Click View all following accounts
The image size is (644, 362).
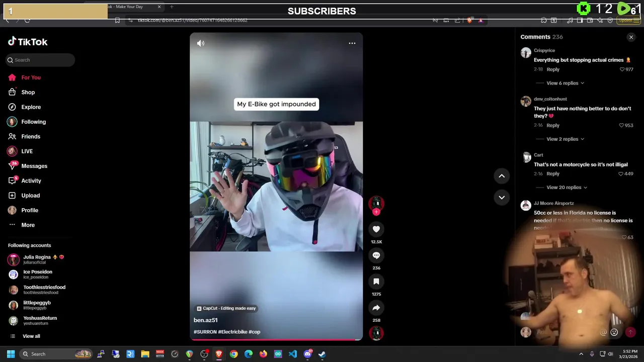[31, 336]
